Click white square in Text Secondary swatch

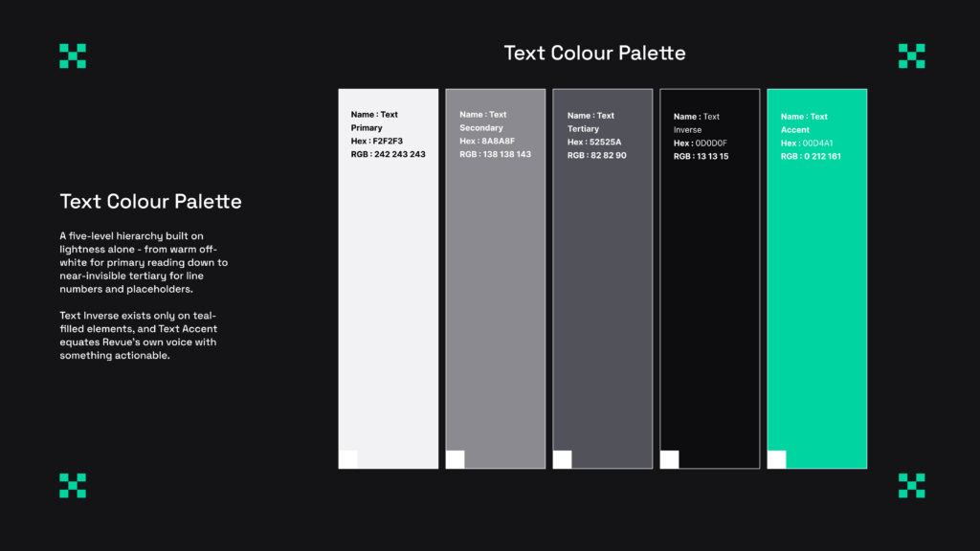[455, 459]
